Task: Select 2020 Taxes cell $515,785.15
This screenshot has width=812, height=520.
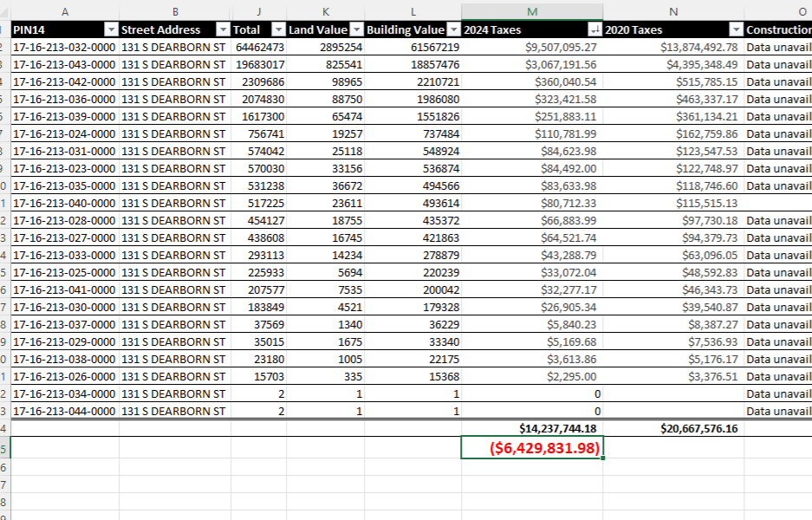Action: pyautogui.click(x=673, y=81)
